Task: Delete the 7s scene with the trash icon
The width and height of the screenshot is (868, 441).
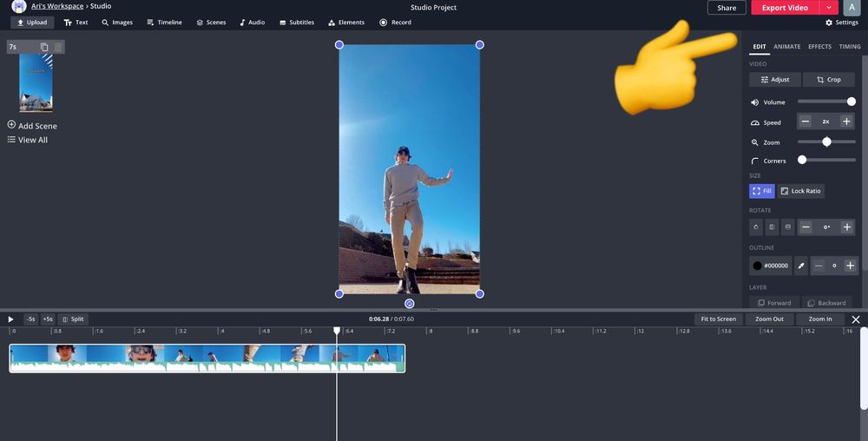Action: (x=58, y=47)
